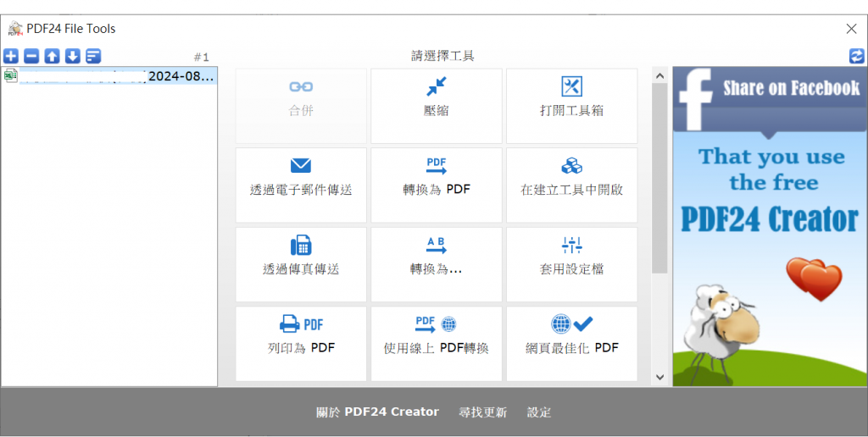Image resolution: width=868 pixels, height=437 pixels.
Task: Select the 2024-08... file in the list
Action: [x=109, y=76]
